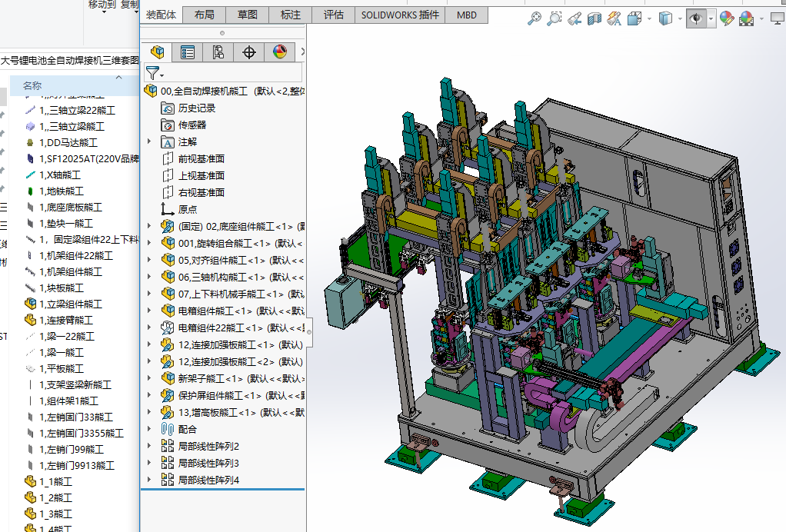786x532 pixels.
Task: Select 电箱组件22能工<1> in the tree
Action: tap(232, 328)
